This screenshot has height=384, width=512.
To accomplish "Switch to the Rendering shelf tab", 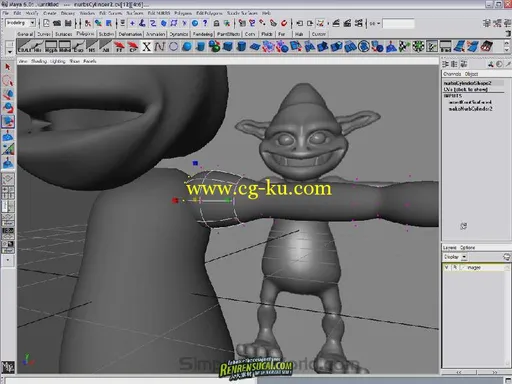I will (x=203, y=34).
